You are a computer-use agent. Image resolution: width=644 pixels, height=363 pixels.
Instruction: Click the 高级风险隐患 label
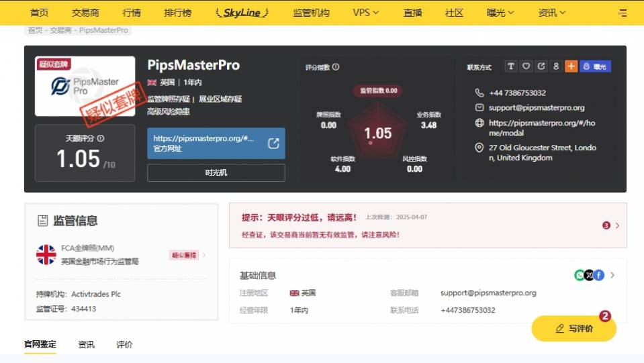[169, 111]
